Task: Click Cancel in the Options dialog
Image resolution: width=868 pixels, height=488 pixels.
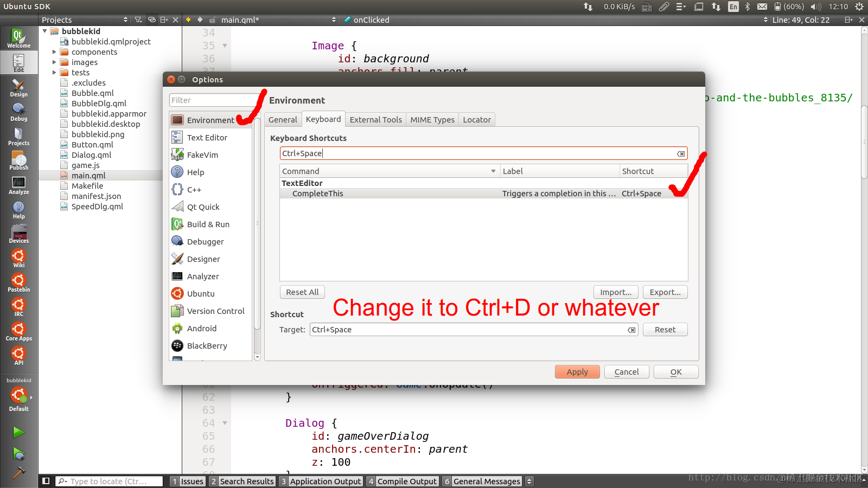Action: [x=627, y=371]
